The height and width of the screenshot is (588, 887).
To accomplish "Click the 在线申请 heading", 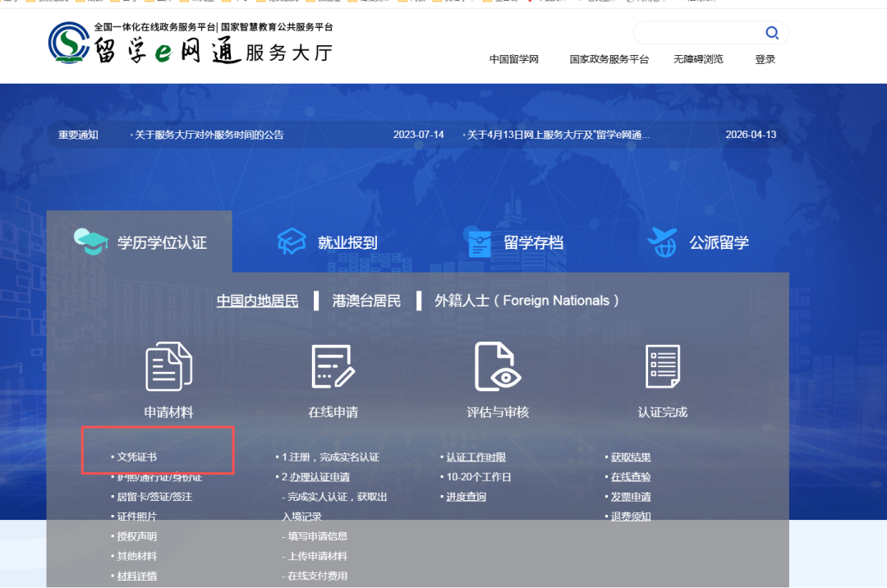I will (333, 412).
